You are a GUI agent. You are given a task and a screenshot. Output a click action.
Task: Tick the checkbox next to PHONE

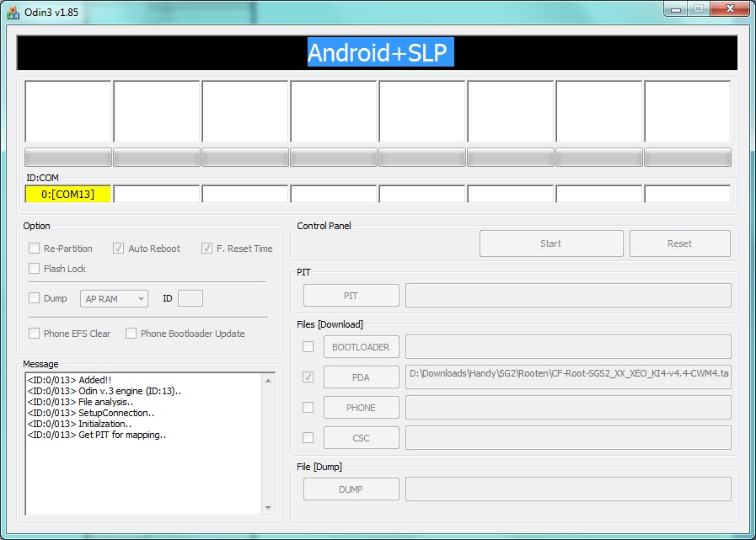(308, 408)
